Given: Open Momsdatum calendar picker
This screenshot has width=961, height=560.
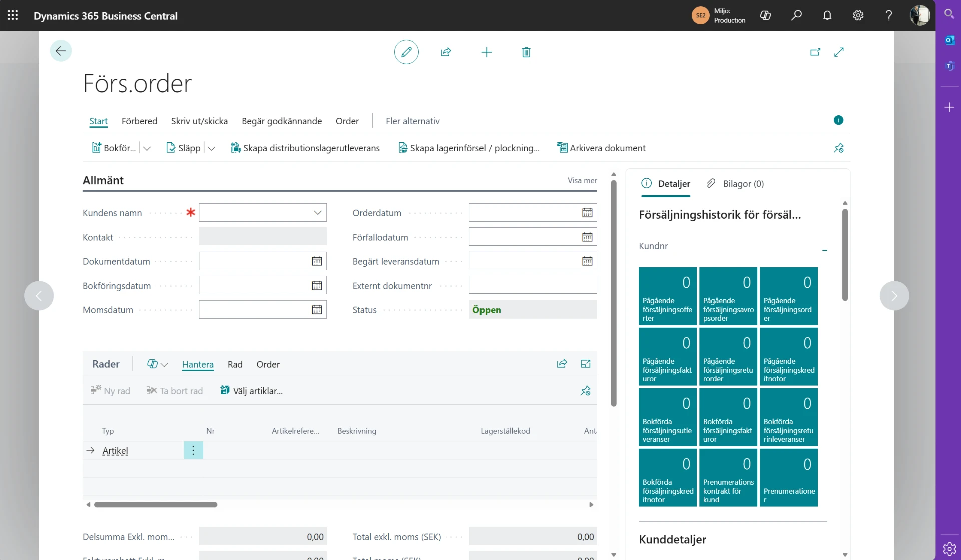Looking at the screenshot, I should 317,310.
